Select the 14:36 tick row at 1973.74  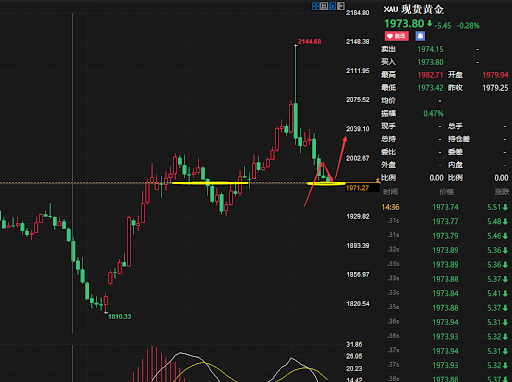(x=445, y=207)
